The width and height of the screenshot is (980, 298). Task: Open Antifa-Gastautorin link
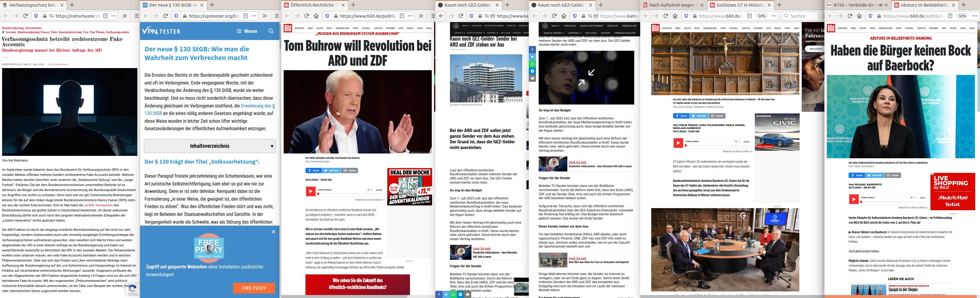point(99,205)
